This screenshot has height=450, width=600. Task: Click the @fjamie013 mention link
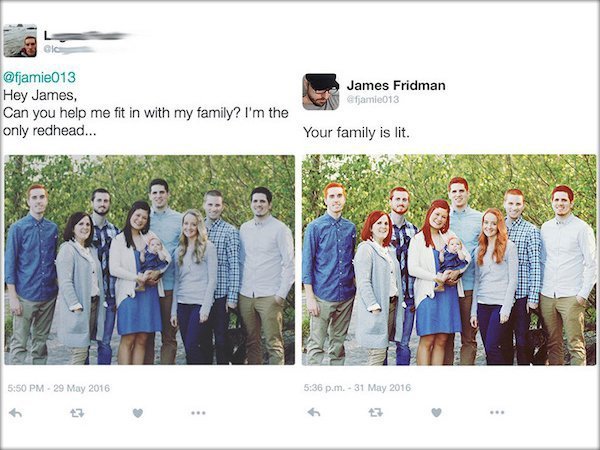(x=39, y=77)
